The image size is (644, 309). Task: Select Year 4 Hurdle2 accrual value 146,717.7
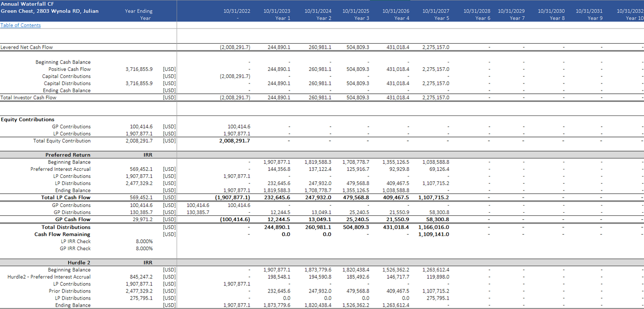pos(396,277)
